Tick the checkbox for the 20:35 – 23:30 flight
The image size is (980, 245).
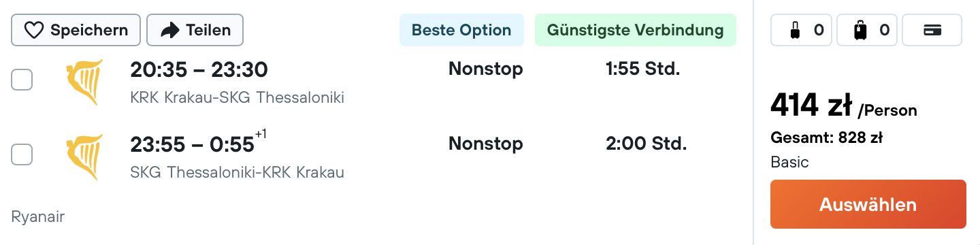22,80
